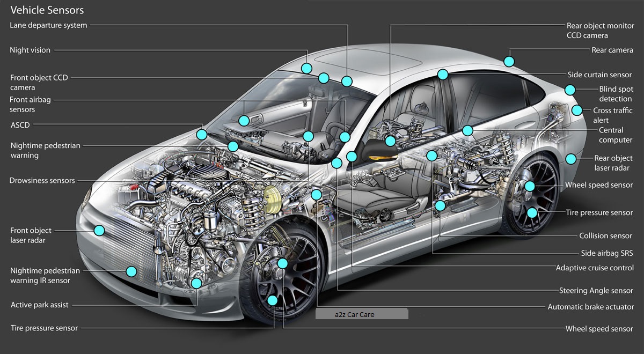
Task: Click the Active park assist cyan dot
Action: tap(196, 283)
